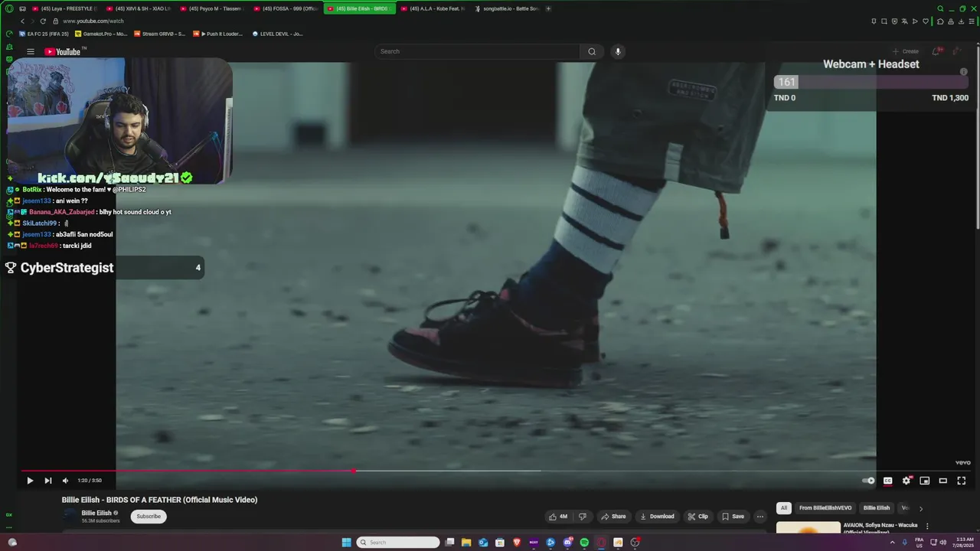Viewport: 980px width, 551px height.
Task: Subscribe to Billie Eilish channel
Action: point(149,517)
